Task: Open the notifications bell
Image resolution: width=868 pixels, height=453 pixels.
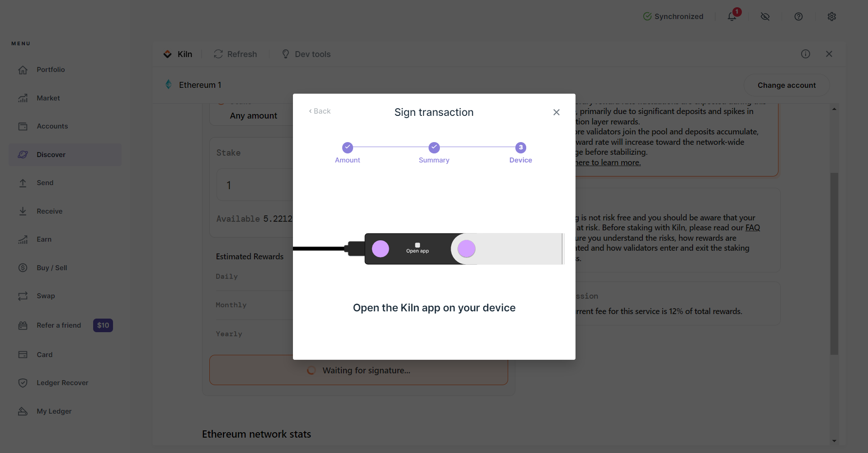Action: [x=732, y=17]
